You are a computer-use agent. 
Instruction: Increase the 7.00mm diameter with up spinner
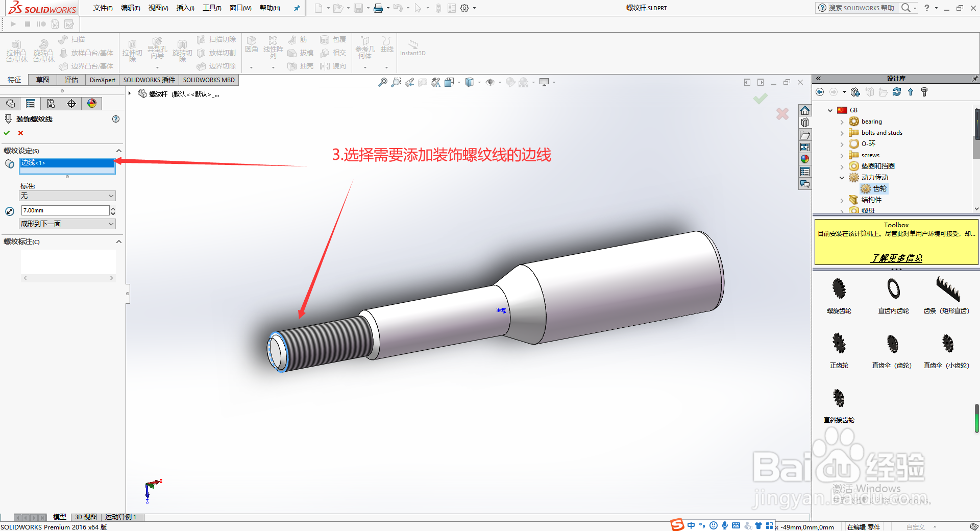coord(113,208)
